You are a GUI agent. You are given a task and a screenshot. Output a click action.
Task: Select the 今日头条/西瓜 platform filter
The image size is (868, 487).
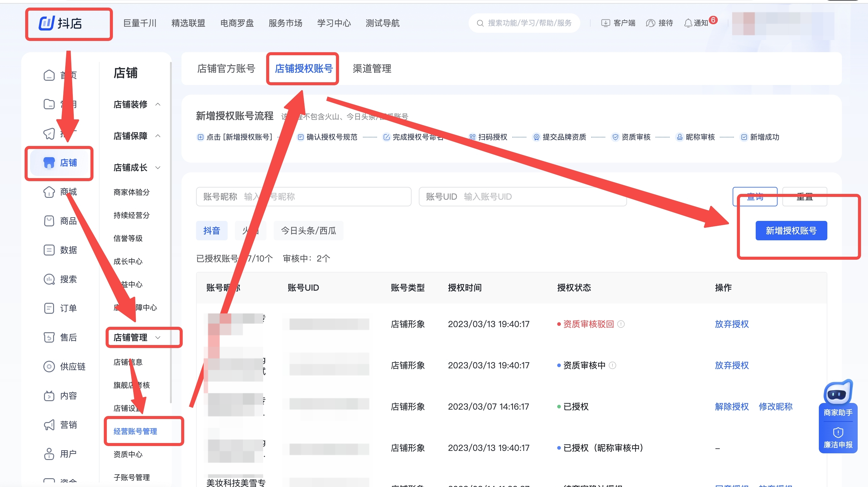click(308, 231)
